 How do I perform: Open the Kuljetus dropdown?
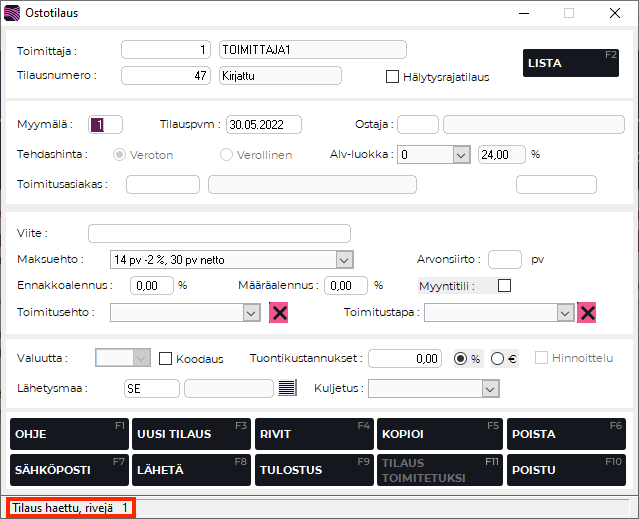pos(490,388)
